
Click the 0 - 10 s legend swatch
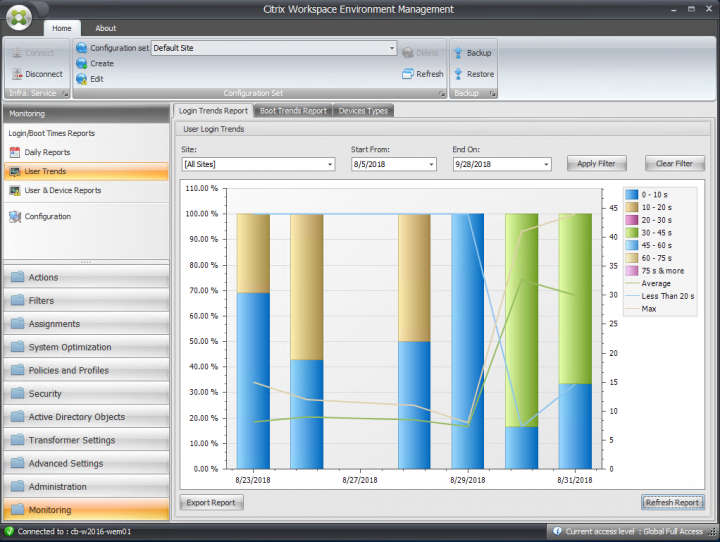click(x=632, y=194)
